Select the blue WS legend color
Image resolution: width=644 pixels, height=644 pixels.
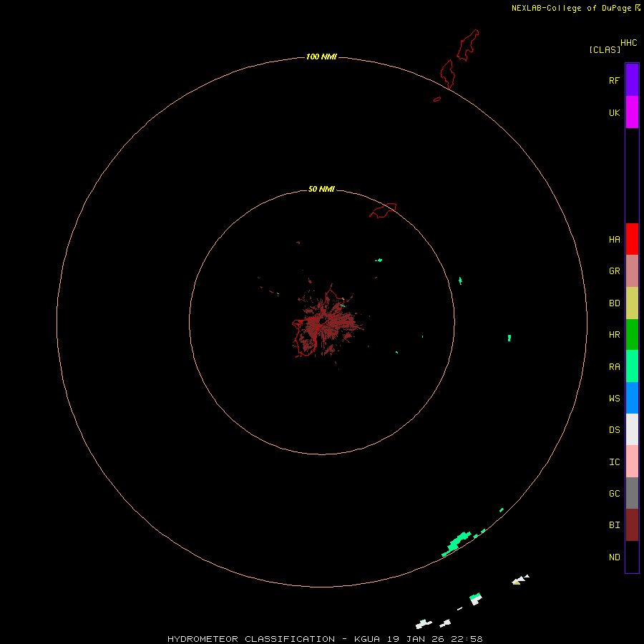pos(632,398)
